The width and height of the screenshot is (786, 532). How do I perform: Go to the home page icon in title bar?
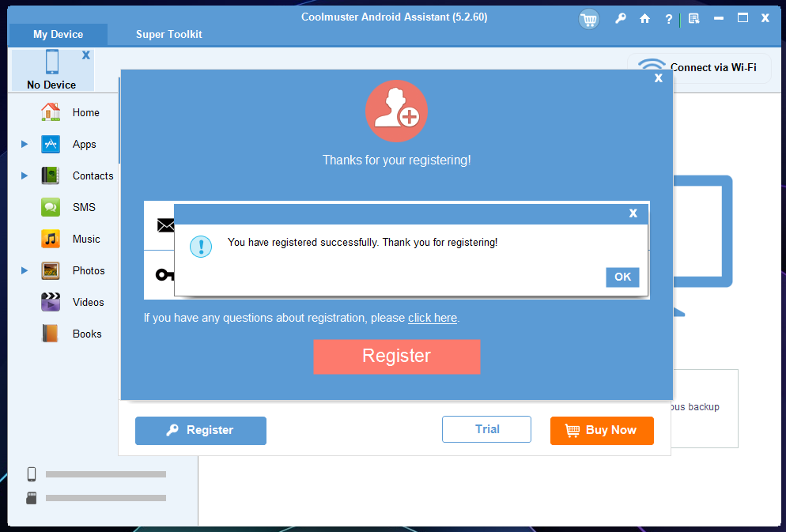click(644, 19)
